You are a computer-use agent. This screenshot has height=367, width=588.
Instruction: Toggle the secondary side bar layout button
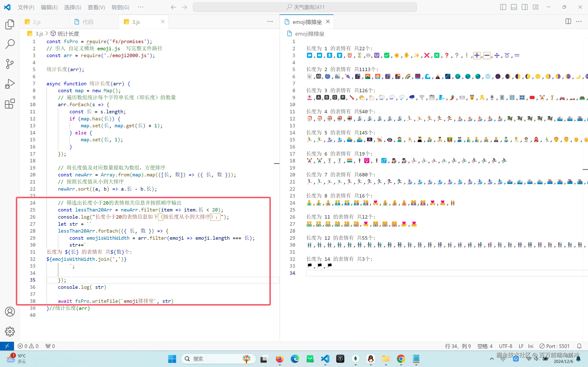click(525, 7)
